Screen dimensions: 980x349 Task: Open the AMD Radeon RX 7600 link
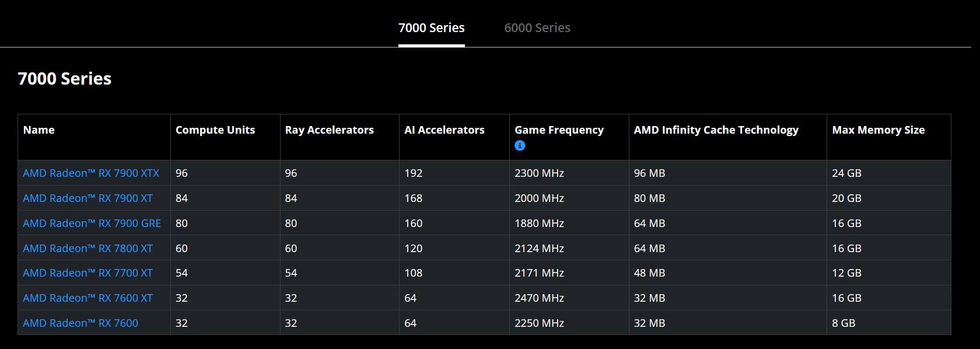(80, 323)
